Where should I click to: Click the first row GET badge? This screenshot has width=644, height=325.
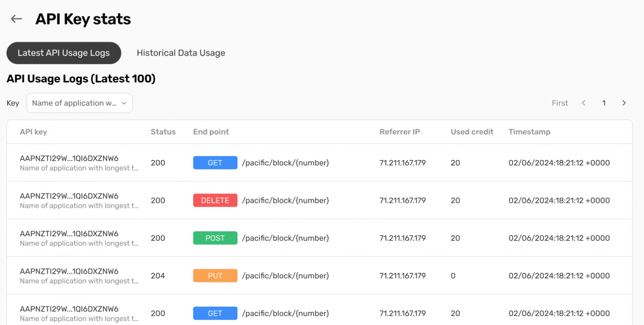point(215,163)
